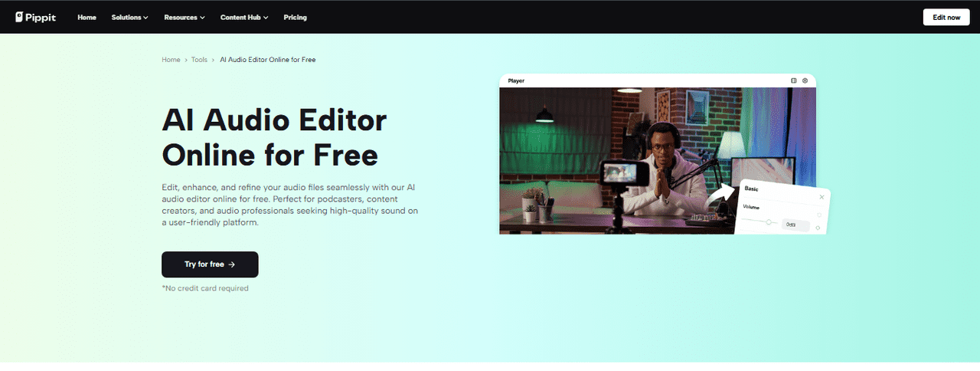Expand the Solutions dropdown menu

click(129, 17)
